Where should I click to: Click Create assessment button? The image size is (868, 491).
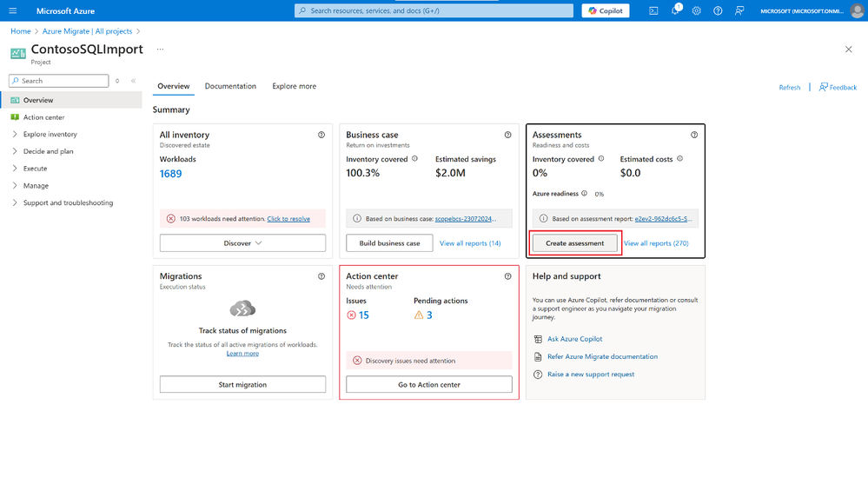point(574,243)
